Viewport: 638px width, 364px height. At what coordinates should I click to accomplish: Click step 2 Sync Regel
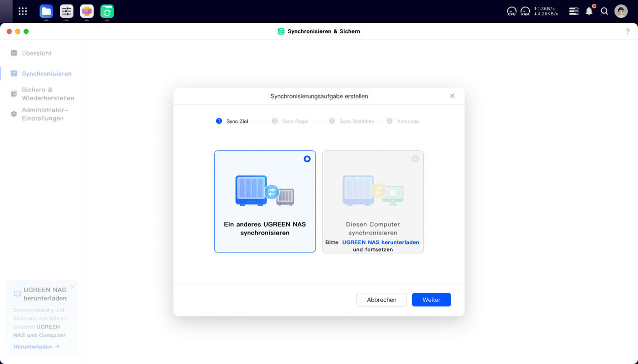pyautogui.click(x=290, y=121)
